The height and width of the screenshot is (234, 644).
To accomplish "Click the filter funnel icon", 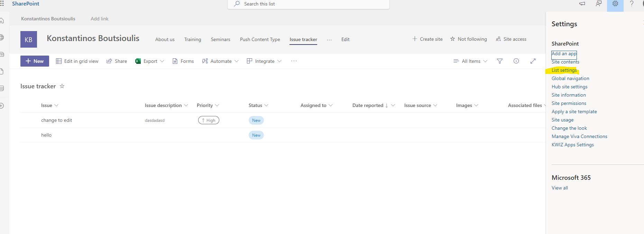I will [x=500, y=61].
